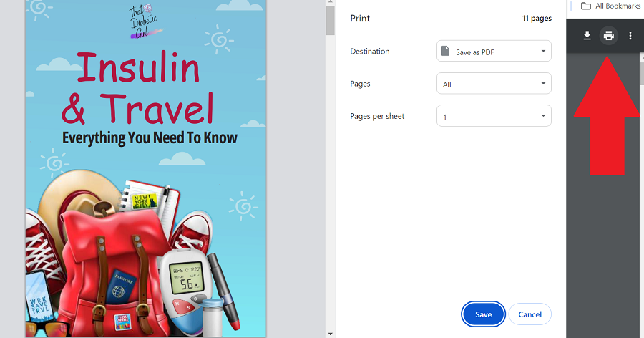The image size is (644, 338).
Task: Click the Destination dropdown arrow
Action: (543, 51)
